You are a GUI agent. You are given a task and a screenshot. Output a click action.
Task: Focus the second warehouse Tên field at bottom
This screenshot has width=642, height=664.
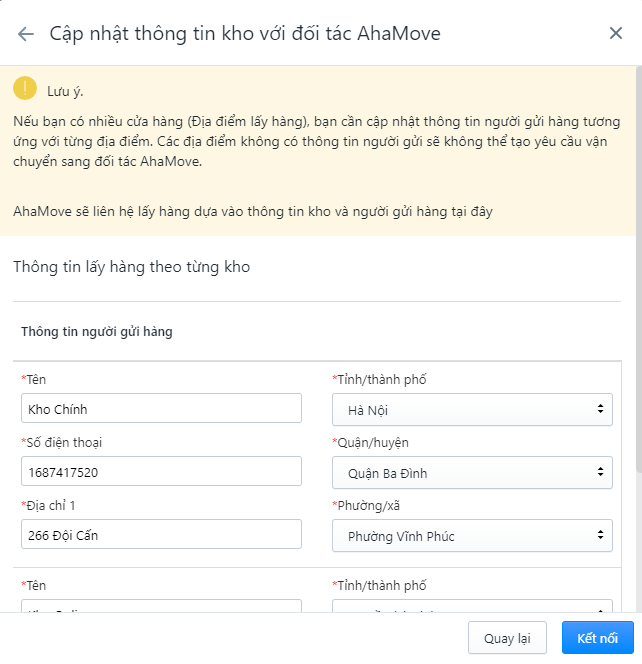click(161, 606)
